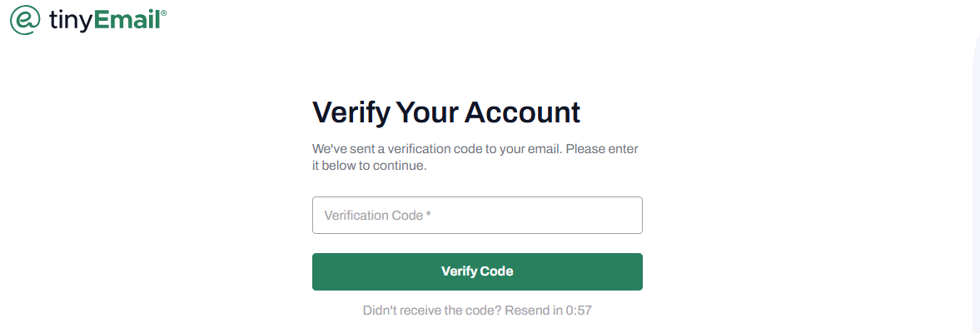980x333 pixels.
Task: Click the word "Verify" in the heading
Action: point(351,113)
